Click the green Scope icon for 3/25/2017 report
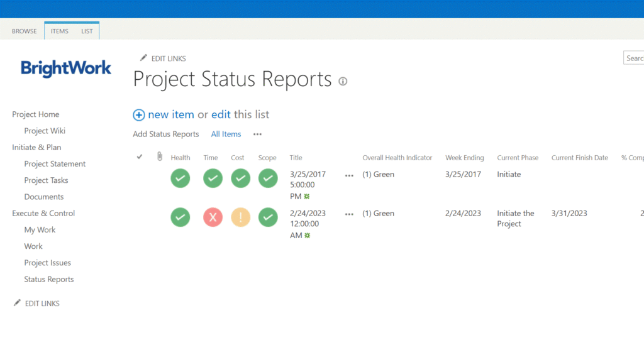Screen dimensions: 644x362 tap(268, 178)
